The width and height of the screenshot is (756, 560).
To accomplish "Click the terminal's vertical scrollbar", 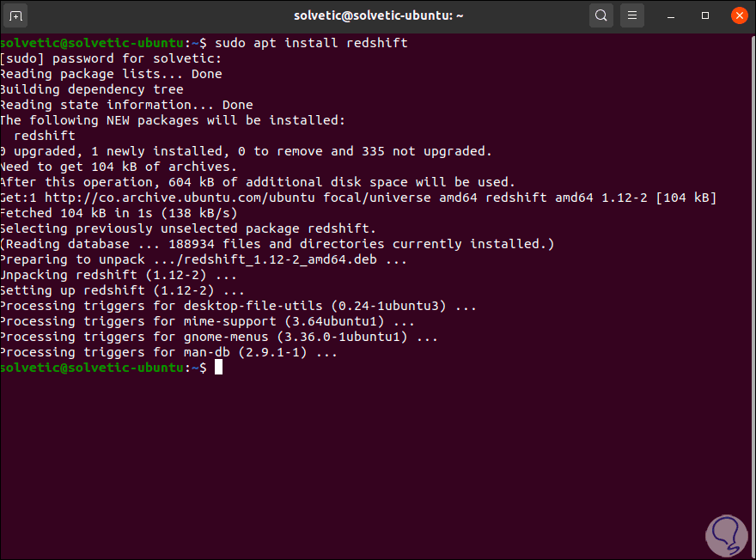I will (753, 296).
